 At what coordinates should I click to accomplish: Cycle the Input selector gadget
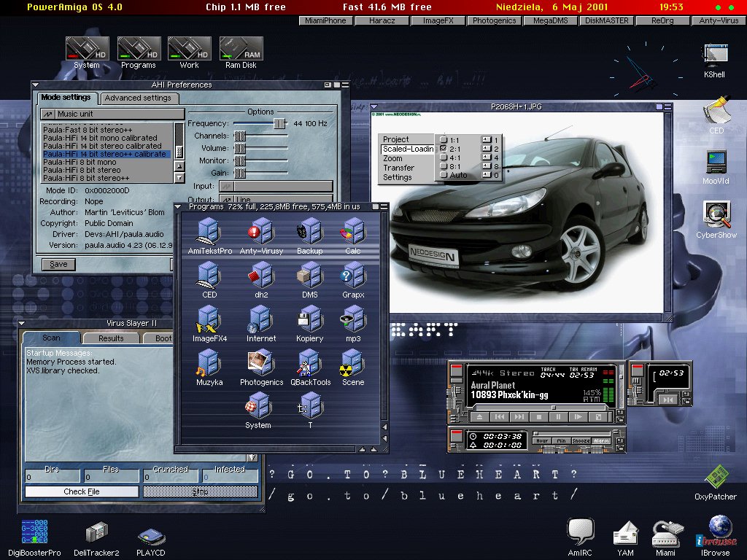[276, 186]
